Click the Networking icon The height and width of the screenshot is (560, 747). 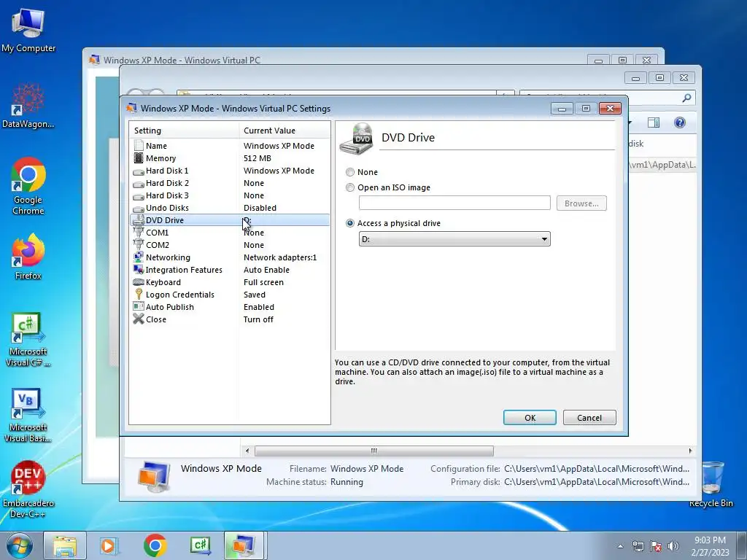pos(139,257)
